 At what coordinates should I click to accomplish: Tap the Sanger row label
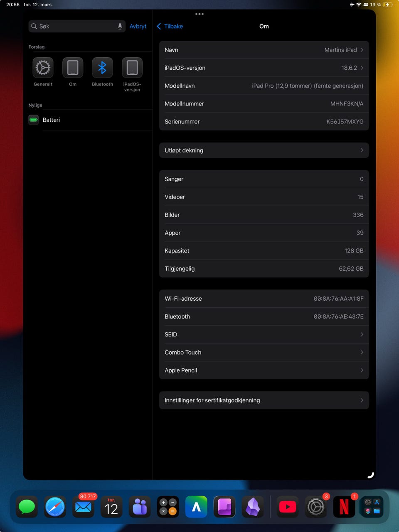[174, 179]
